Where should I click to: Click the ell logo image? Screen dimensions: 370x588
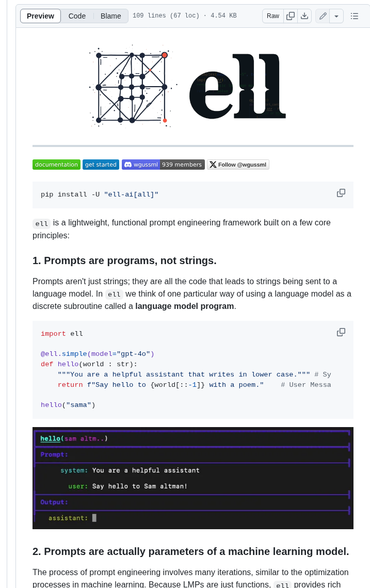click(187, 86)
